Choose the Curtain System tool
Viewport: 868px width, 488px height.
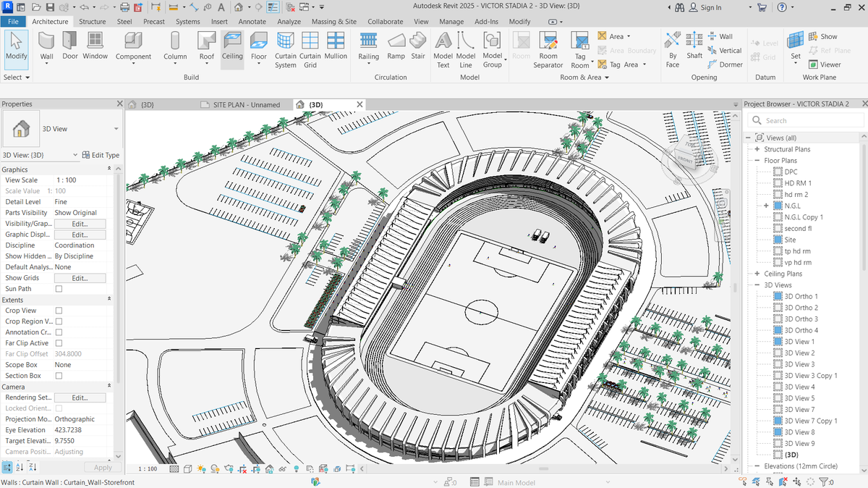(286, 49)
